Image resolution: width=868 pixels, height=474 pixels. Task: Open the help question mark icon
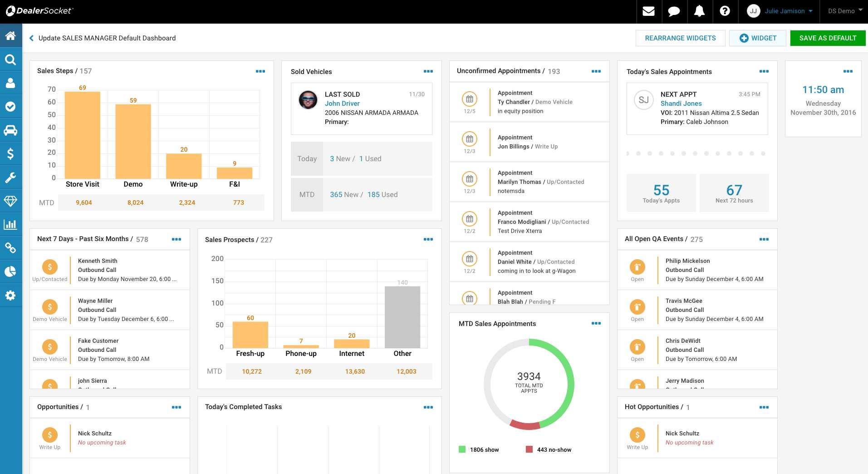(725, 11)
